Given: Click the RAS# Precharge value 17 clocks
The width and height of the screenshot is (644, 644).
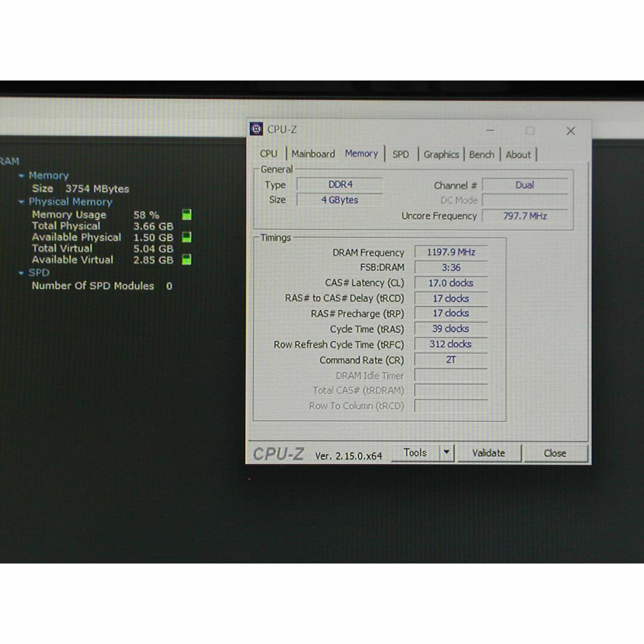Looking at the screenshot, I should click(451, 314).
